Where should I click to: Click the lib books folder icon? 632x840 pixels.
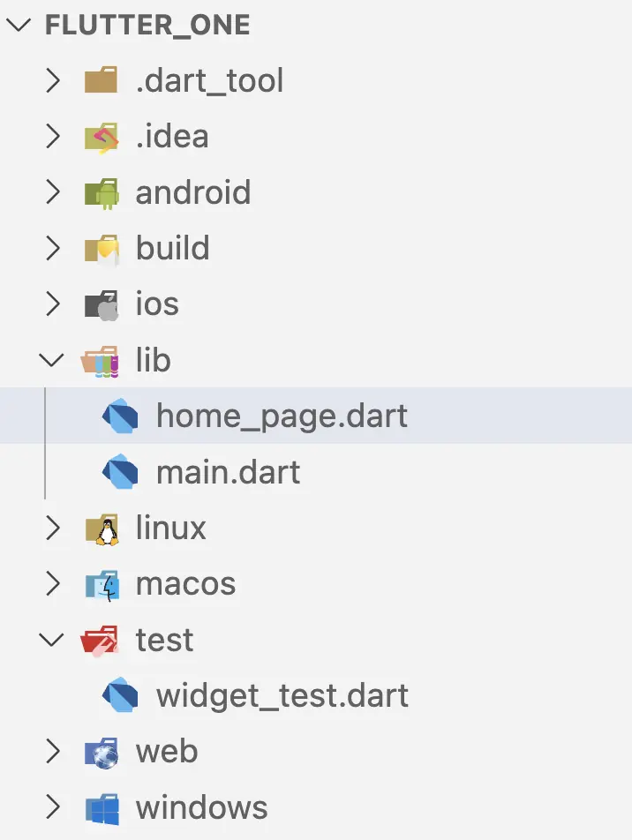click(x=100, y=361)
